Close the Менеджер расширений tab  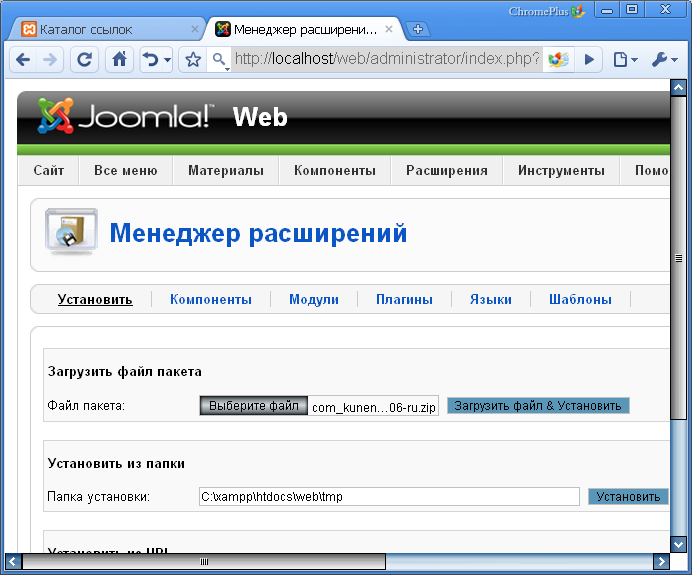point(388,29)
